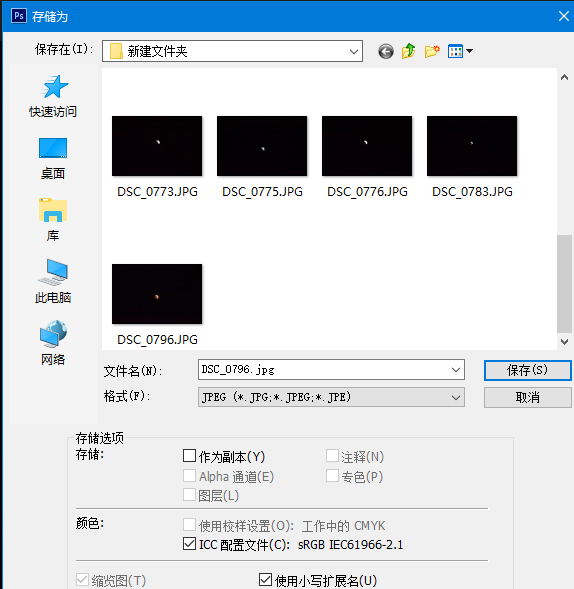
Task: Go up one folder level
Action: (x=408, y=51)
